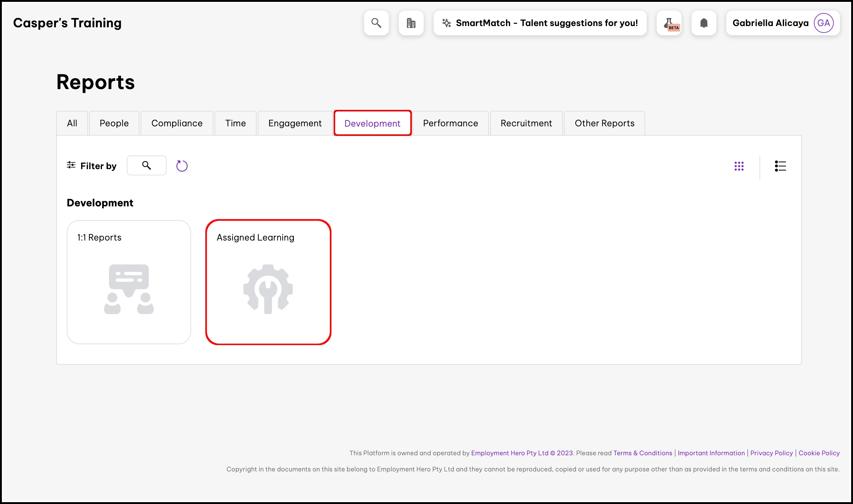Open the Other Reports tab
This screenshot has height=504, width=853.
(604, 123)
